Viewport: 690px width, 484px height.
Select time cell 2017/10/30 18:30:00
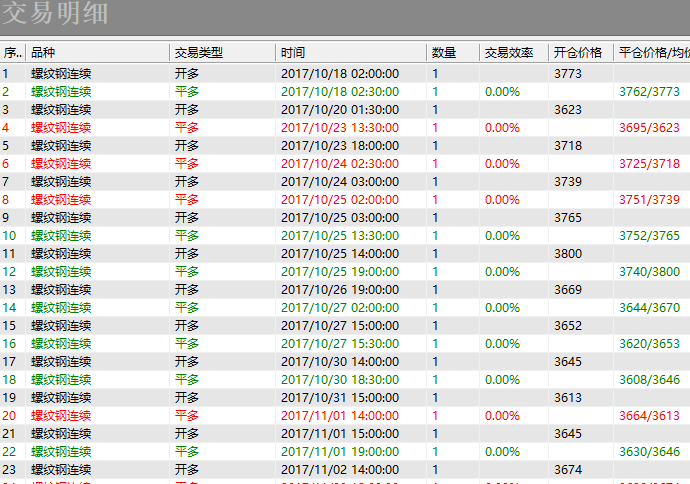click(340, 380)
